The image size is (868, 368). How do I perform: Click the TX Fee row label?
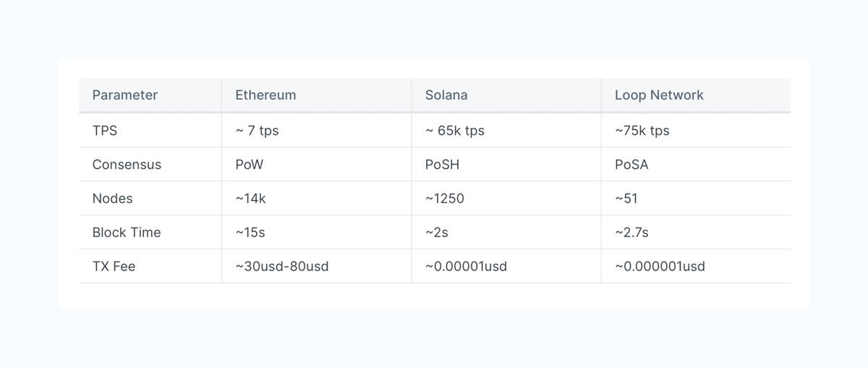point(114,267)
